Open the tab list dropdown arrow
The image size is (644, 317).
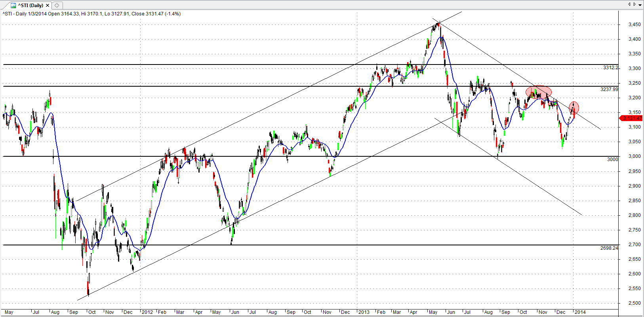(x=640, y=4)
